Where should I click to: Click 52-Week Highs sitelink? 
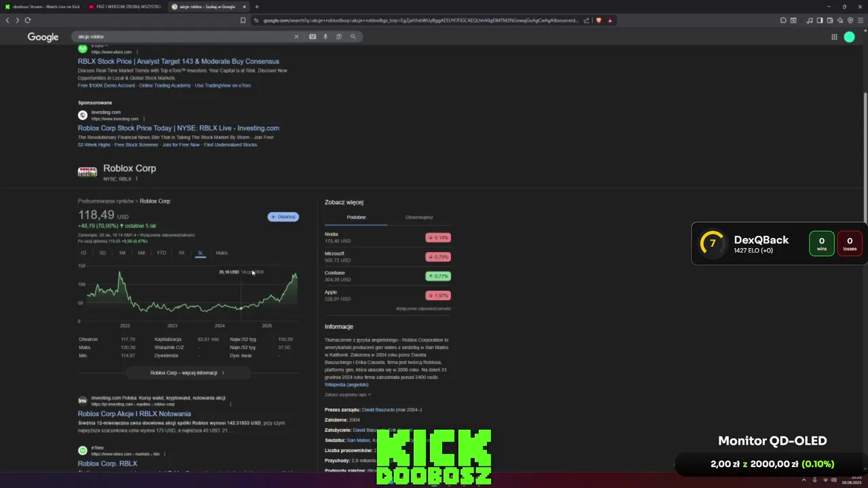(x=94, y=144)
